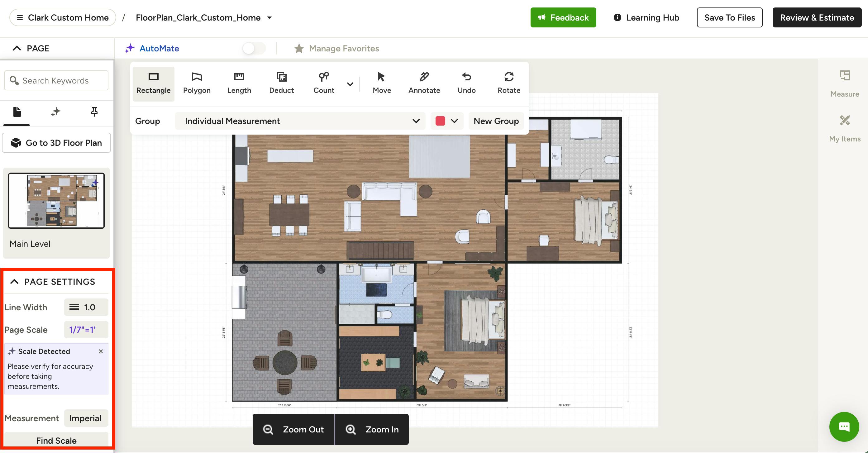868x453 pixels.
Task: Collapse the PAGE SETTINGS section
Action: (14, 281)
